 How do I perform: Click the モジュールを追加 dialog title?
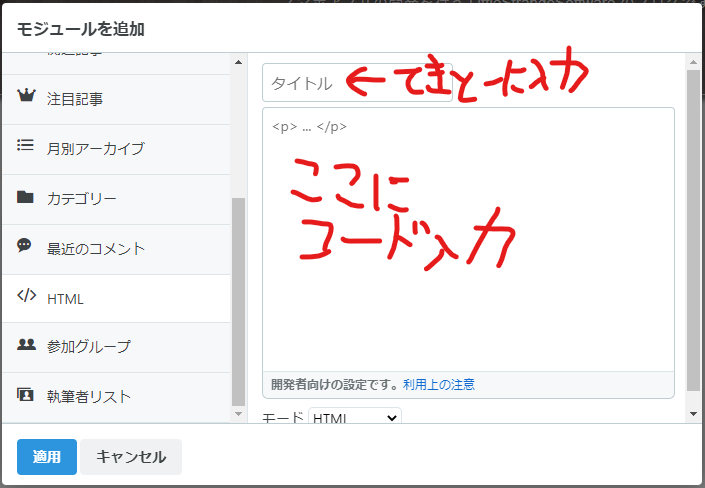(x=80, y=29)
